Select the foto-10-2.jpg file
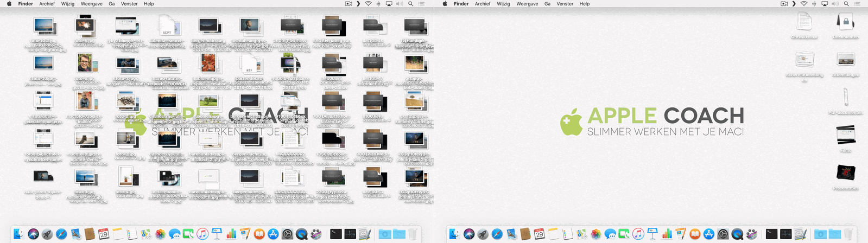Image resolution: width=868 pixels, height=243 pixels. point(43,26)
